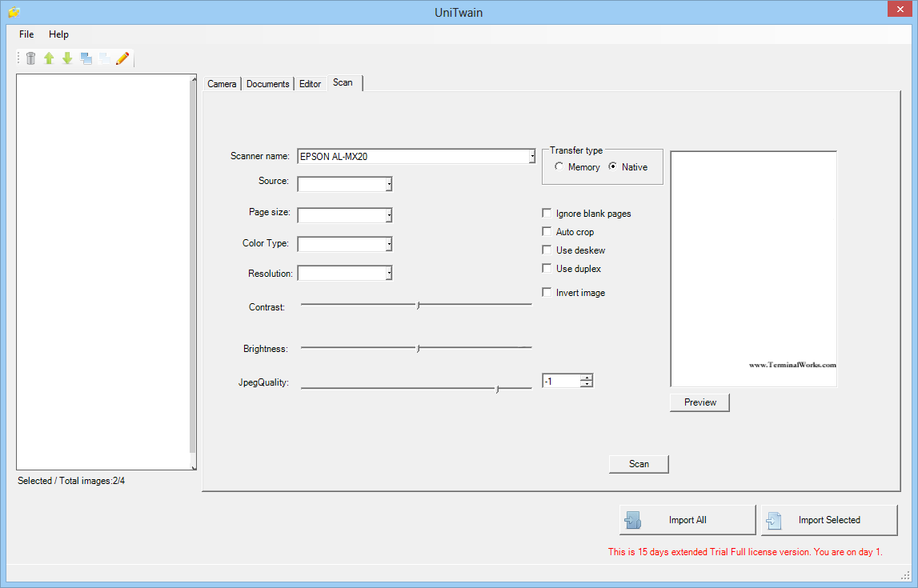Enable Use deskew option
The height and width of the screenshot is (588, 918).
(547, 250)
